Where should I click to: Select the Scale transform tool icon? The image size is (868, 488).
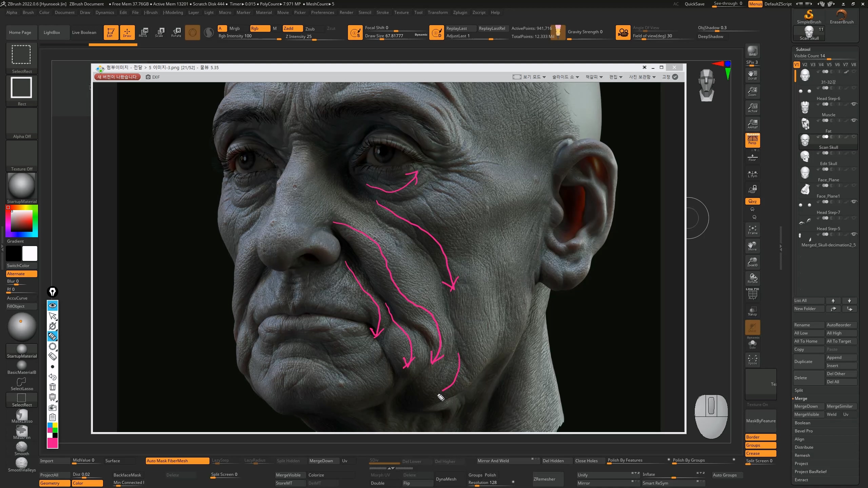click(159, 32)
